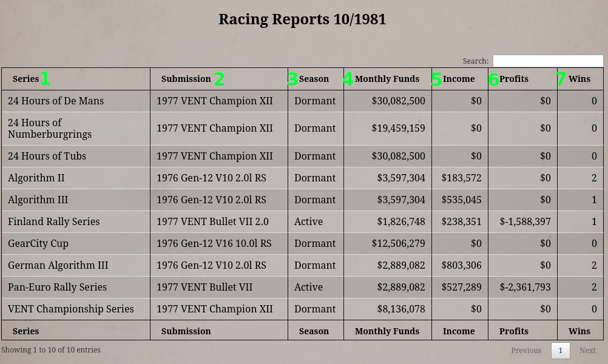Viewport: 608px width, 364px height.
Task: Go to page 1 in pagination
Action: click(x=560, y=351)
